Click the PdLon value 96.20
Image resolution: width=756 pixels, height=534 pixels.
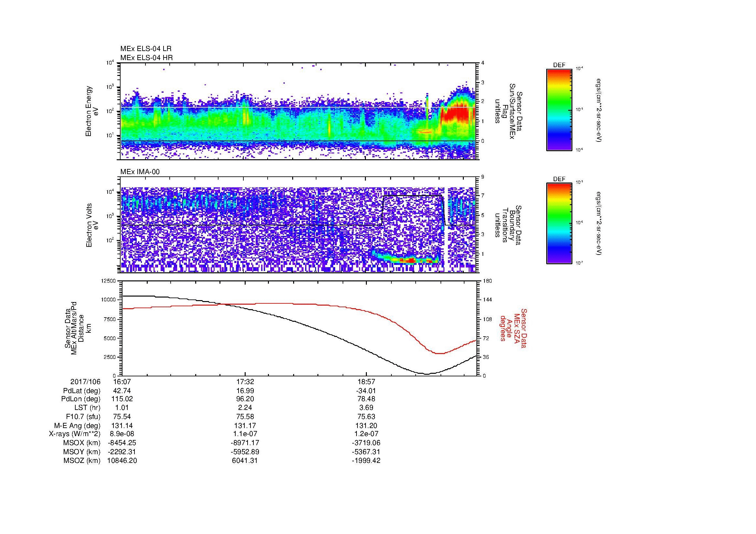click(x=245, y=399)
